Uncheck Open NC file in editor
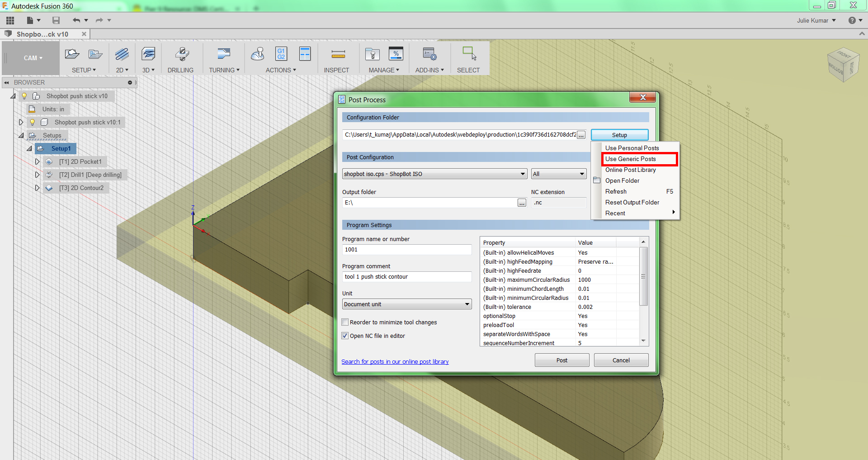Viewport: 868px width, 460px height. (345, 336)
